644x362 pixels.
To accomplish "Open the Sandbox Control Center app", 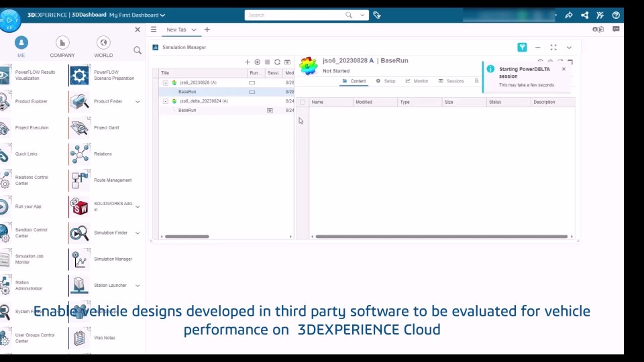I will (6, 233).
